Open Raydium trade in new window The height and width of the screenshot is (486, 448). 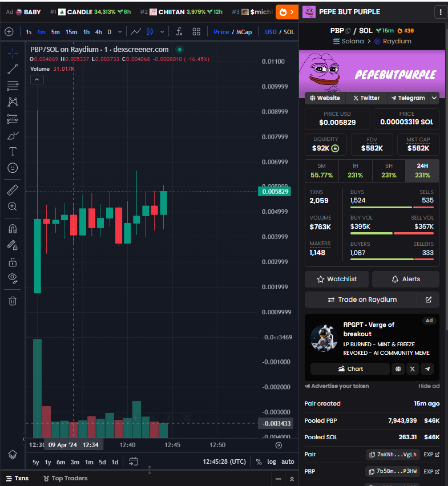429,299
